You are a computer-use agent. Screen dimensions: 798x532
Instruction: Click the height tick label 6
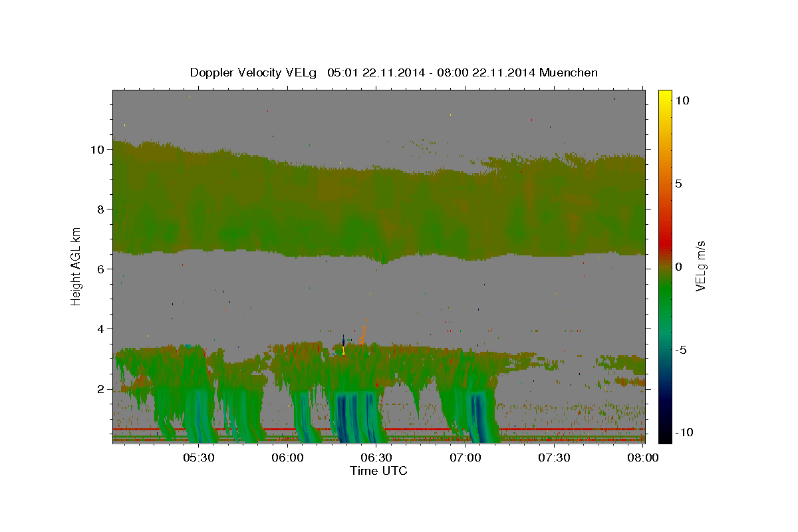102,269
